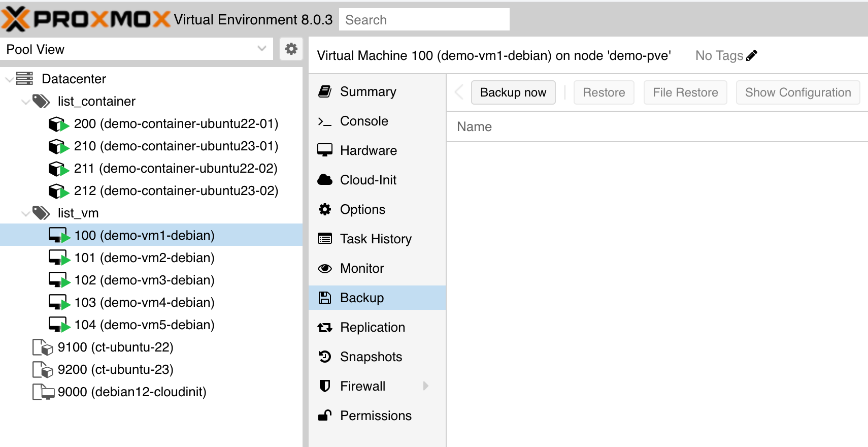Click running VM icon for 103 demo-vm4-debian
Viewport: 868px width, 447px height.
click(59, 302)
